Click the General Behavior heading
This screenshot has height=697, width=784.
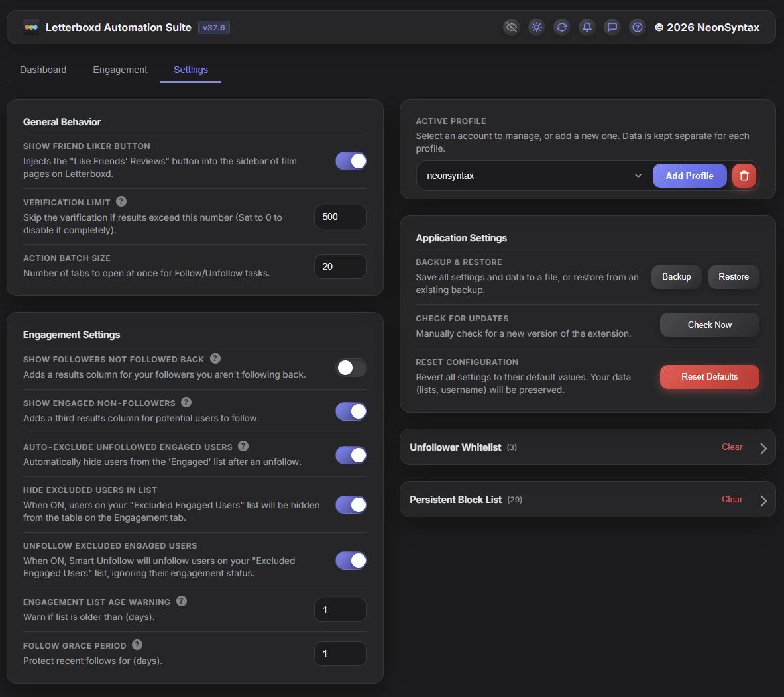(x=62, y=122)
